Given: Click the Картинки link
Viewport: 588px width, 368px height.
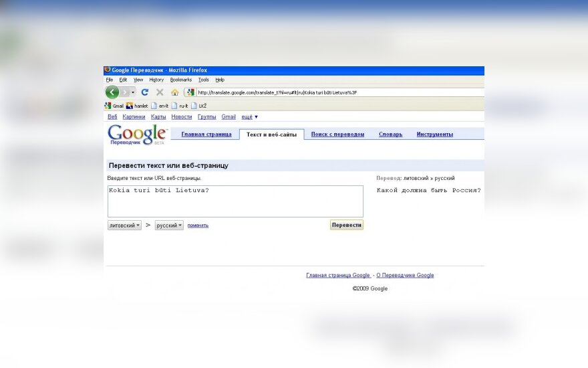Looking at the screenshot, I should [134, 117].
